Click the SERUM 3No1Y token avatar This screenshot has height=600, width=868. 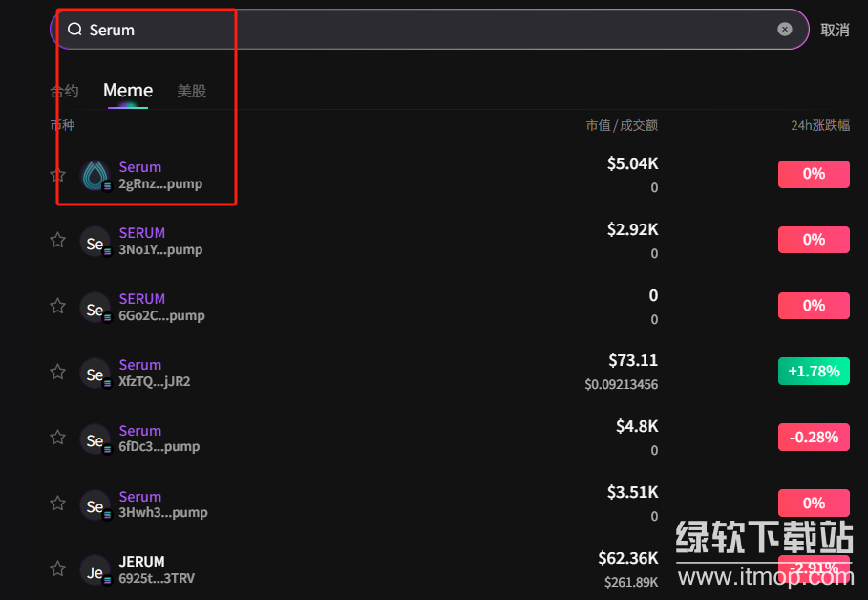click(x=95, y=242)
